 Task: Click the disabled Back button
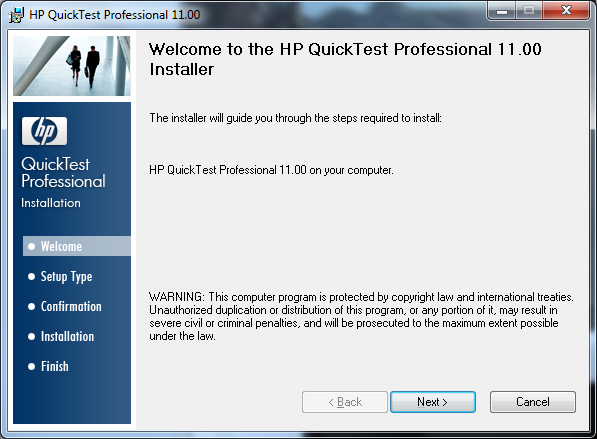tap(345, 402)
